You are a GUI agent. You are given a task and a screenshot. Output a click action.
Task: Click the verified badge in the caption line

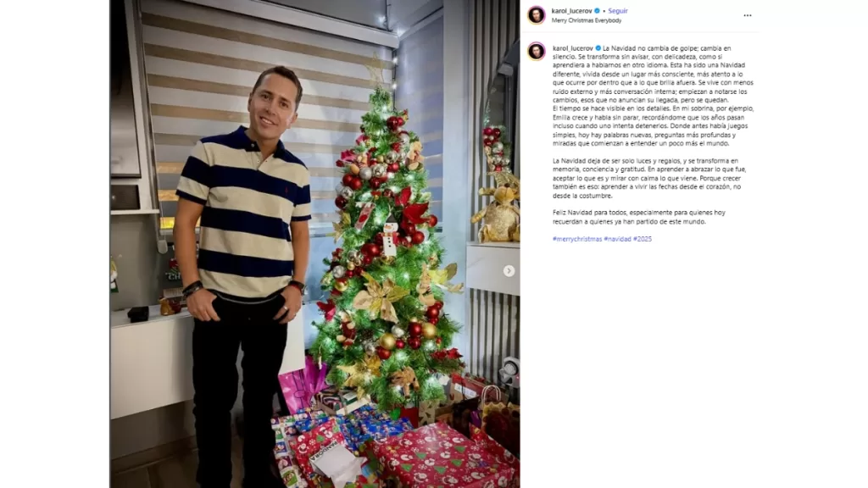tap(598, 48)
